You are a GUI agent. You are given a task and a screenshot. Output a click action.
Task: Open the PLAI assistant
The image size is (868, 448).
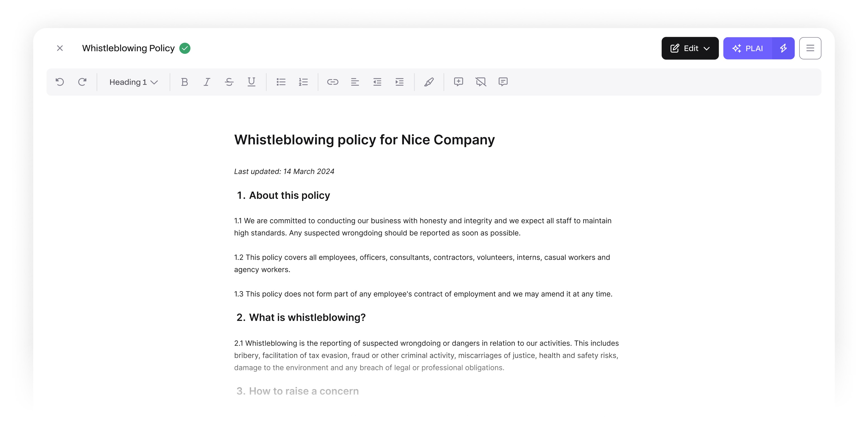click(748, 48)
